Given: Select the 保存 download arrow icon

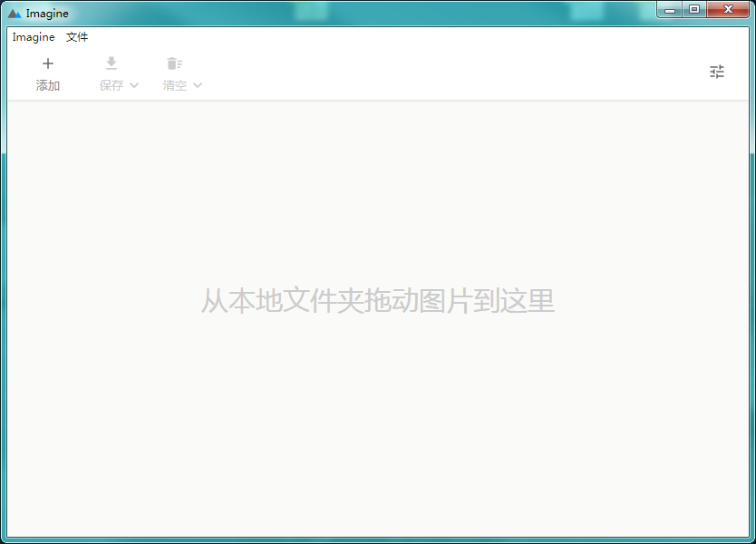Looking at the screenshot, I should point(111,63).
